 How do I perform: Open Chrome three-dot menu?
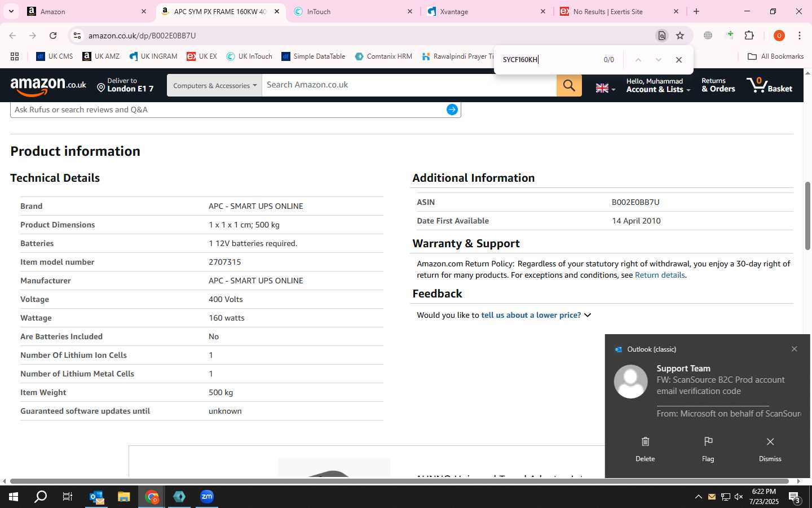pyautogui.click(x=799, y=36)
